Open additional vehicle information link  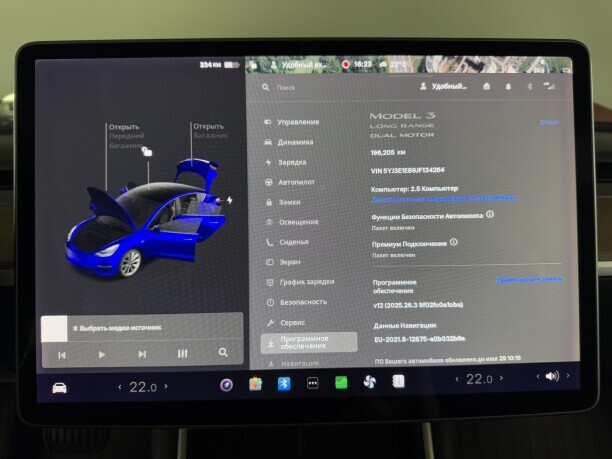coord(443,198)
